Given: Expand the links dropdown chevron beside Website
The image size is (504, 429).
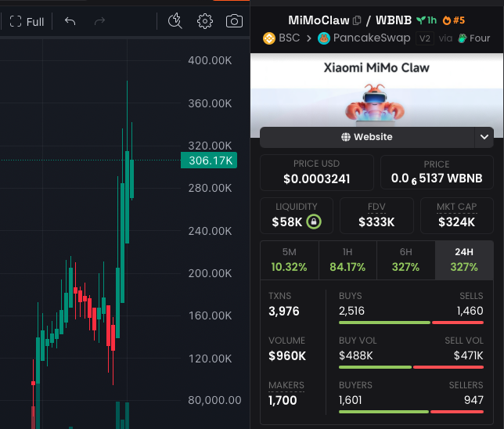Looking at the screenshot, I should [x=484, y=137].
